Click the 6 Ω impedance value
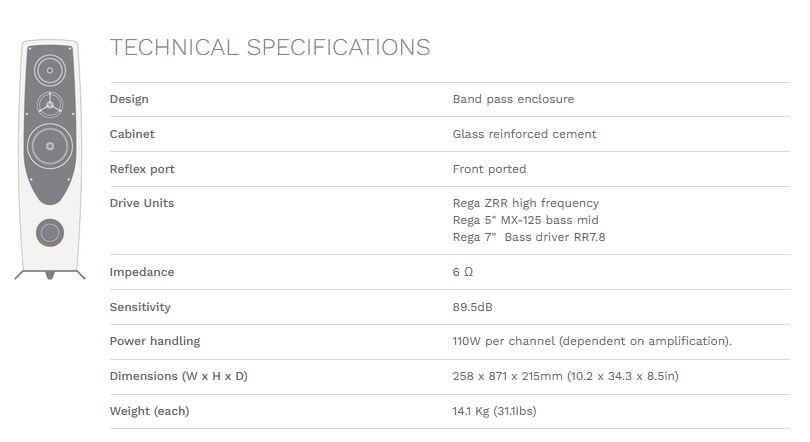Viewport: 810px width, 442px height. pos(463,272)
